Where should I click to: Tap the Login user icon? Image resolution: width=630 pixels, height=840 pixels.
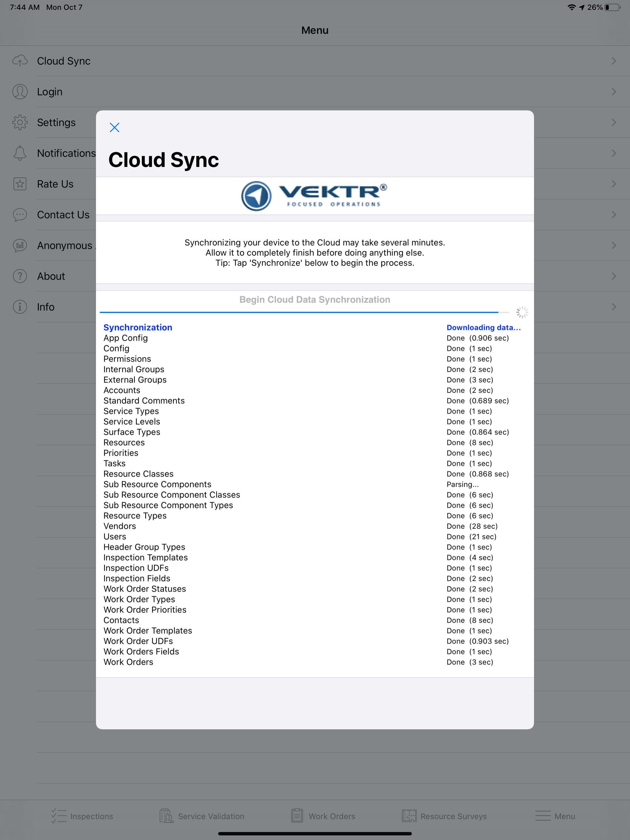pos(20,92)
